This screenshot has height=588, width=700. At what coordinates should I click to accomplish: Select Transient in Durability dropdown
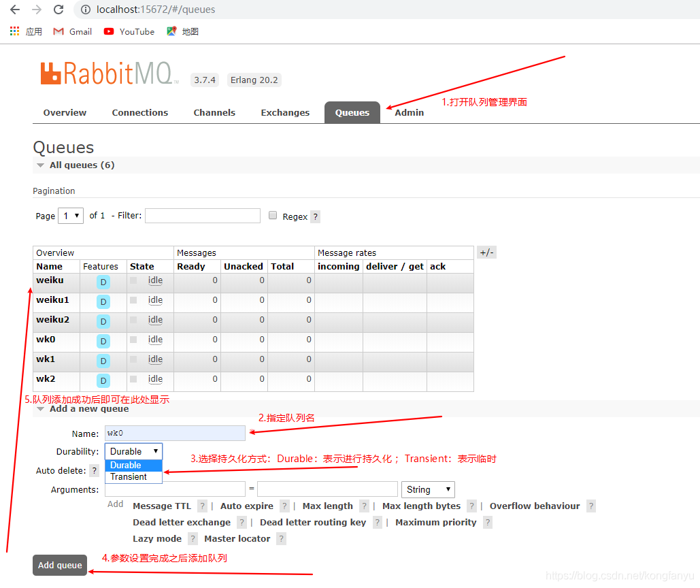(128, 477)
